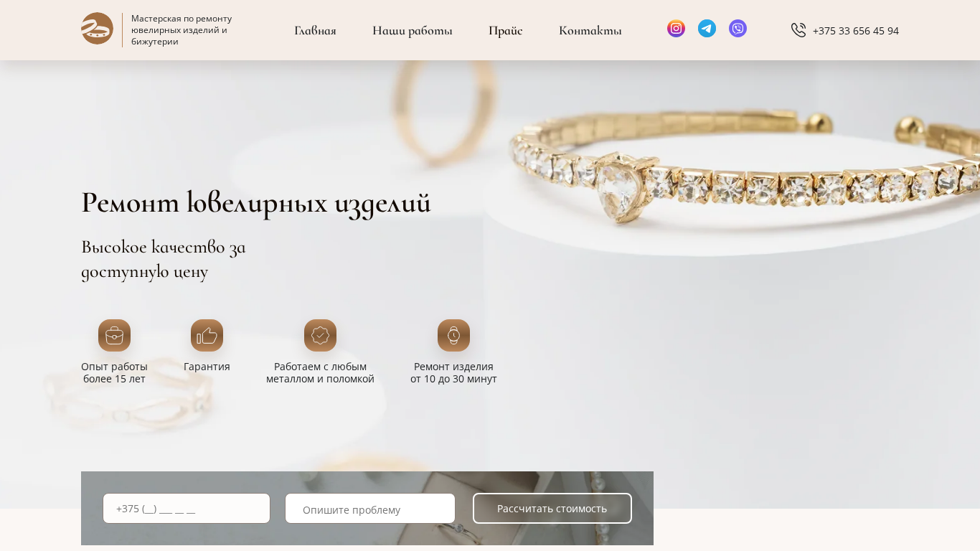This screenshot has height=551, width=980.
Task: Click the Ремонт ювелирных изделий heading
Action: pyautogui.click(x=255, y=203)
